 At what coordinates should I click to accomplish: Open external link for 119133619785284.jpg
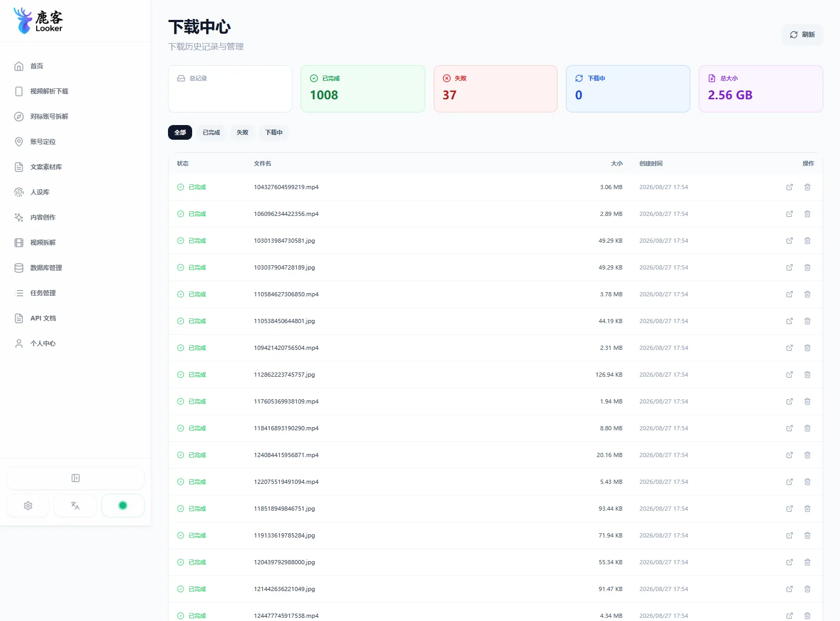pyautogui.click(x=790, y=535)
